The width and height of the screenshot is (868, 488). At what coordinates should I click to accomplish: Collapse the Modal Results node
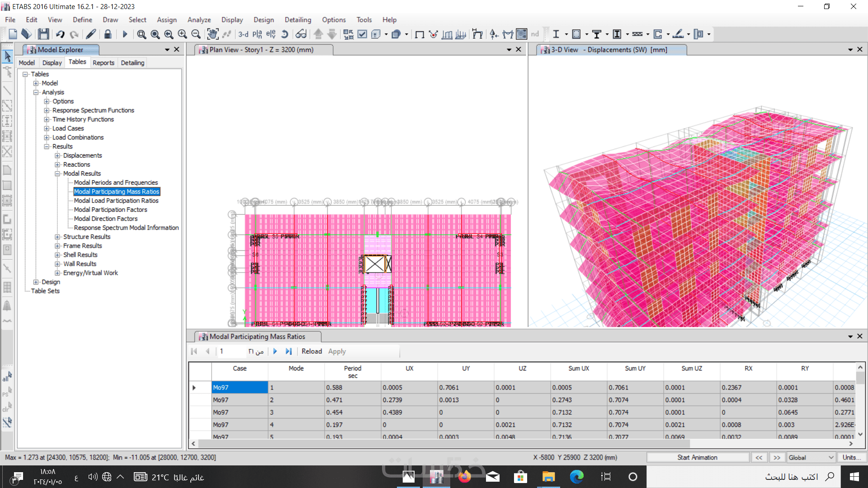(57, 174)
